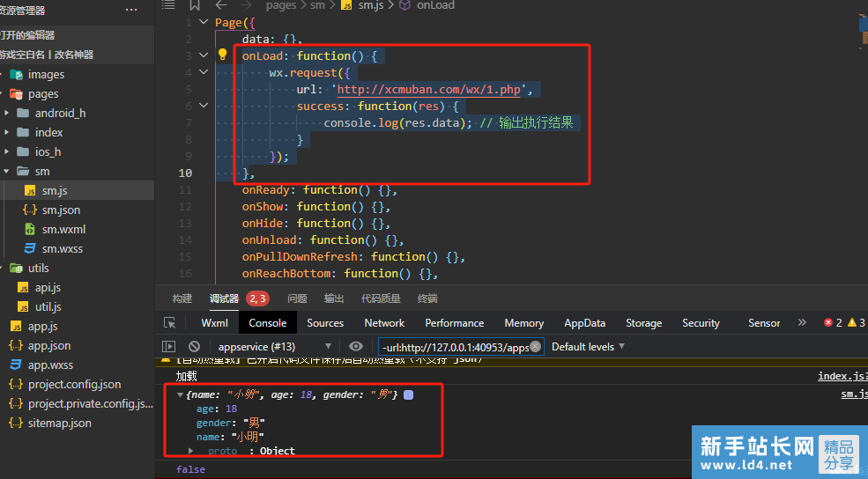The image size is (868, 479).
Task: Clear the console filter text
Action: [535, 346]
